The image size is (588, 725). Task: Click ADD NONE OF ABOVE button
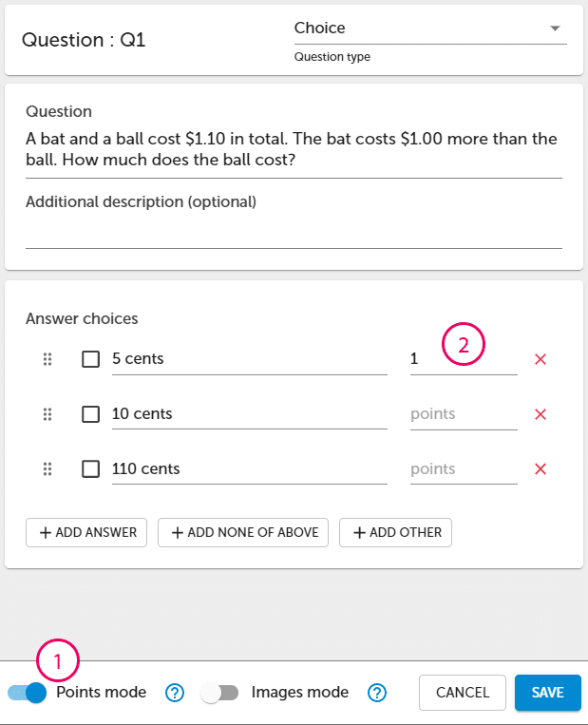click(243, 533)
